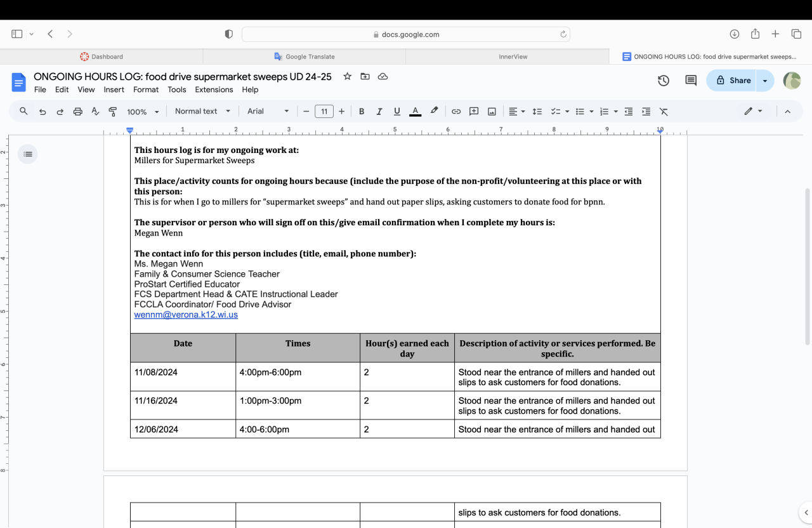812x528 pixels.
Task: Open the zoom 100% dropdown
Action: click(143, 112)
